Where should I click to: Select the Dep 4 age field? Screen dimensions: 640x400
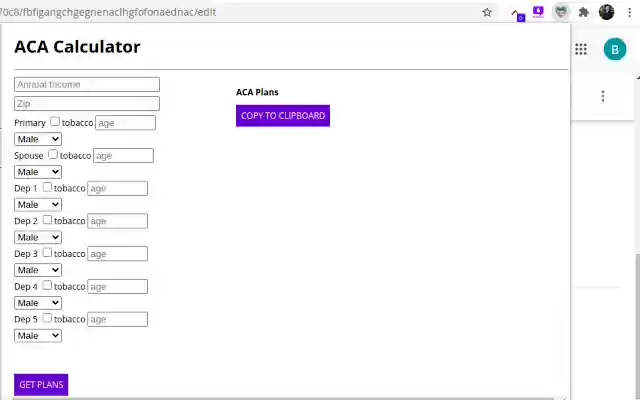point(118,287)
